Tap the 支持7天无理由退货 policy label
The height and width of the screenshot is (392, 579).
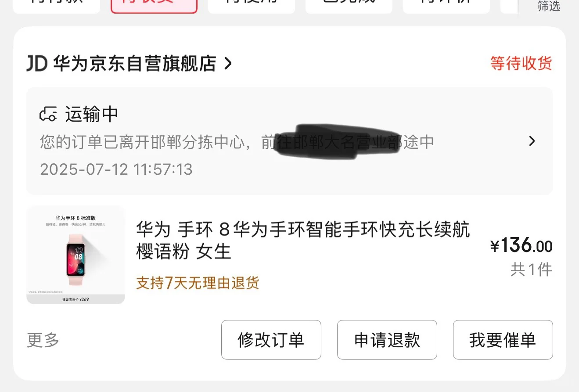(198, 283)
